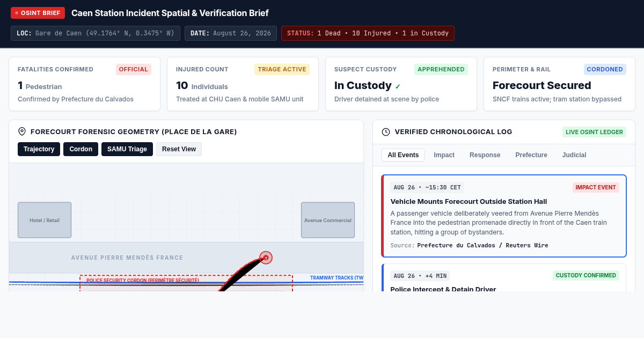Toggle the SAMU Triage map layer
The width and height of the screenshot is (644, 338).
(x=127, y=149)
